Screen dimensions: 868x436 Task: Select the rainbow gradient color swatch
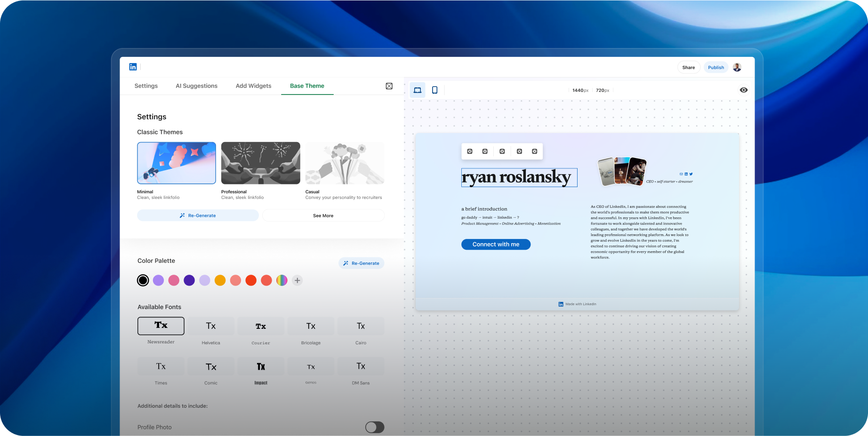[x=282, y=280]
